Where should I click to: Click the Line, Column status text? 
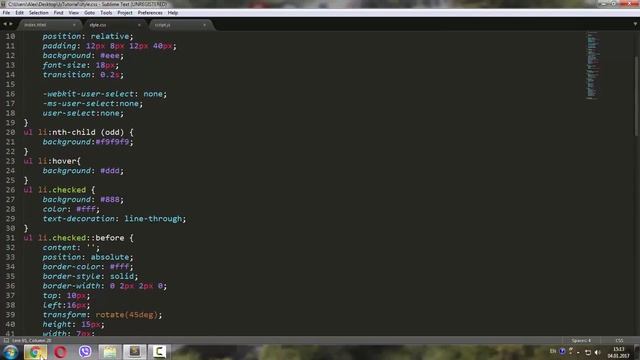(x=32, y=340)
